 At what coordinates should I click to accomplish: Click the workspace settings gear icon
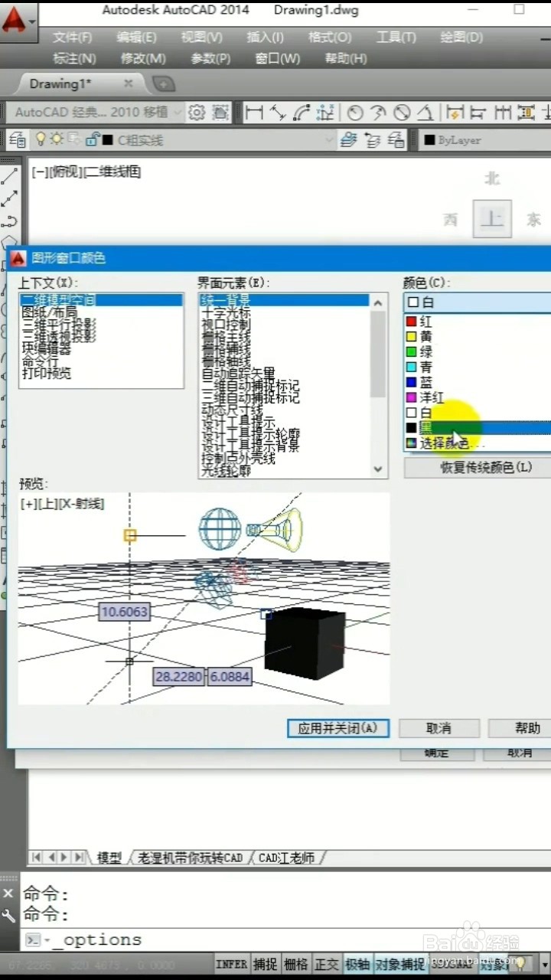coord(197,113)
